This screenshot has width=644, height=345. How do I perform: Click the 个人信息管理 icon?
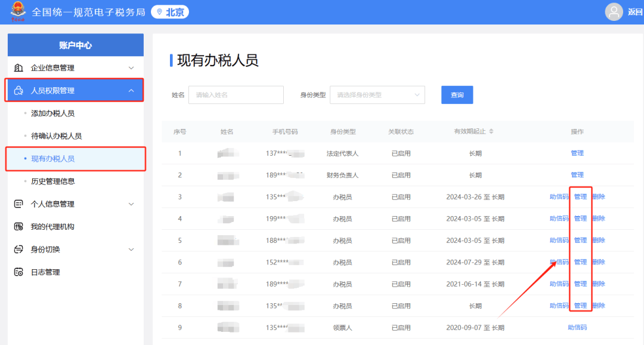coord(18,204)
